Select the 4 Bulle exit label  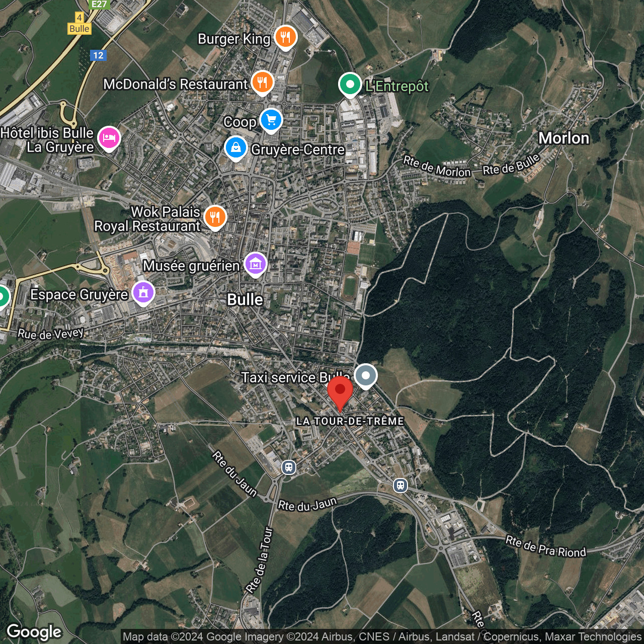[79, 23]
